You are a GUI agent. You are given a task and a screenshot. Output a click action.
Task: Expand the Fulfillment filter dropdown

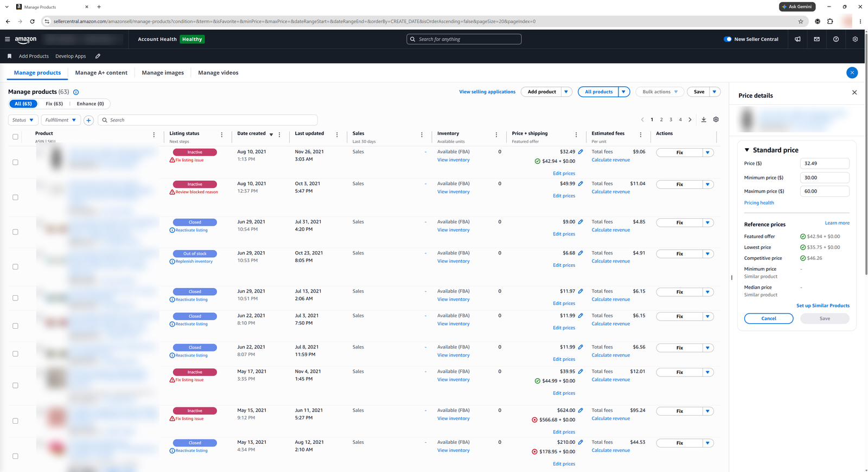61,120
